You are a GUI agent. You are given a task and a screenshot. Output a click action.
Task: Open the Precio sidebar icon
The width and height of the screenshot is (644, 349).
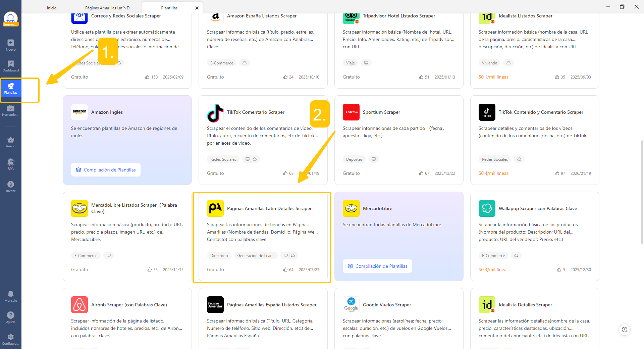(11, 142)
